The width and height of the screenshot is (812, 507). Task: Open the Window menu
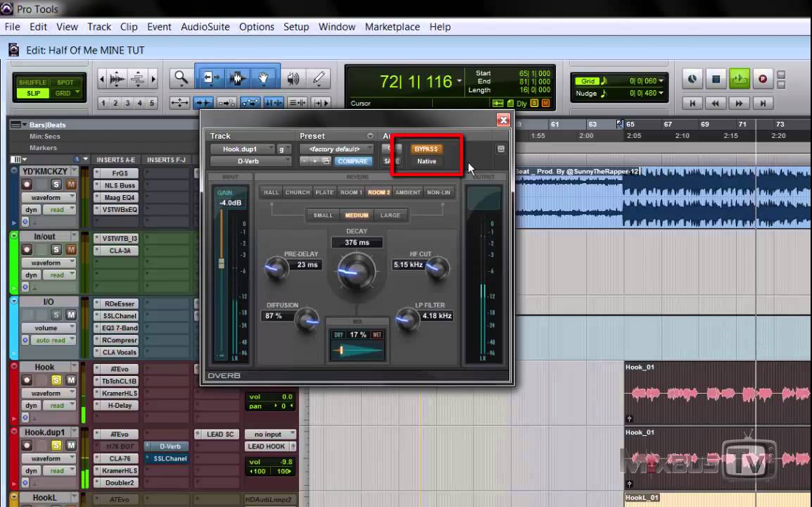(x=336, y=27)
